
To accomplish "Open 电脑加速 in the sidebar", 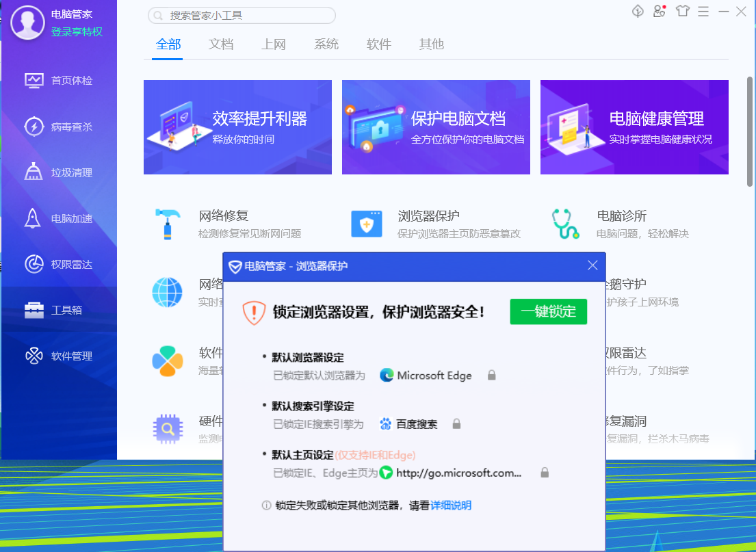I will tap(59, 218).
